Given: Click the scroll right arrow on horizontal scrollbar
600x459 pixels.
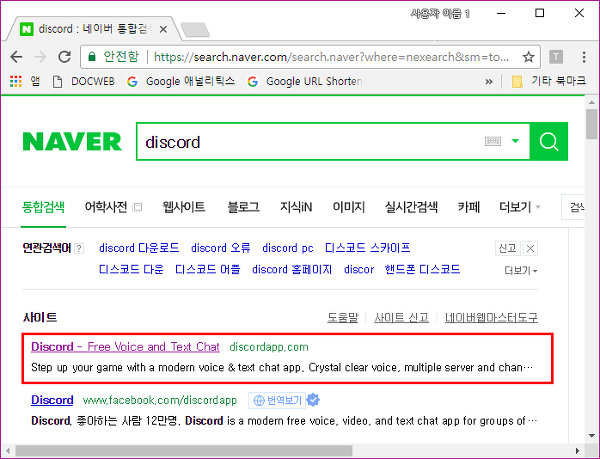Looking at the screenshot, I should [x=577, y=451].
